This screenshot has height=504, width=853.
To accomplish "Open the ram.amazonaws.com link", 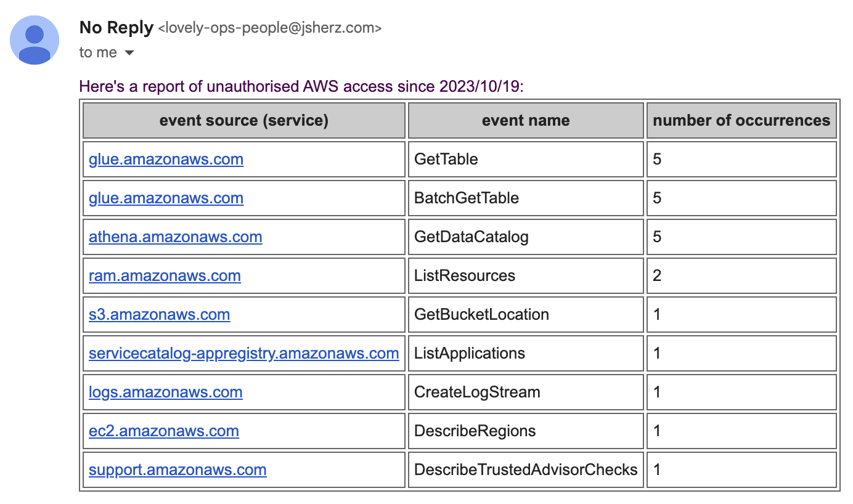I will point(165,276).
